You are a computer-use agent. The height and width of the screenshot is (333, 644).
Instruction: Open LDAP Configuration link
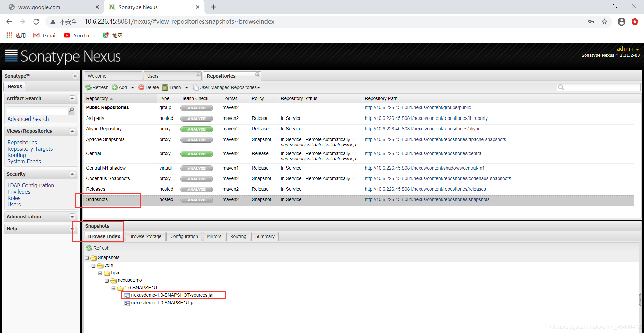point(31,185)
